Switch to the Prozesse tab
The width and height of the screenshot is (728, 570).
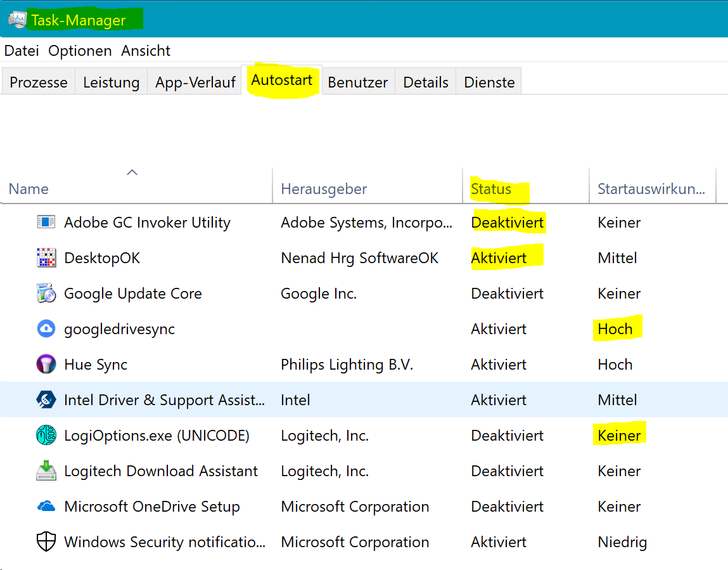[x=39, y=82]
